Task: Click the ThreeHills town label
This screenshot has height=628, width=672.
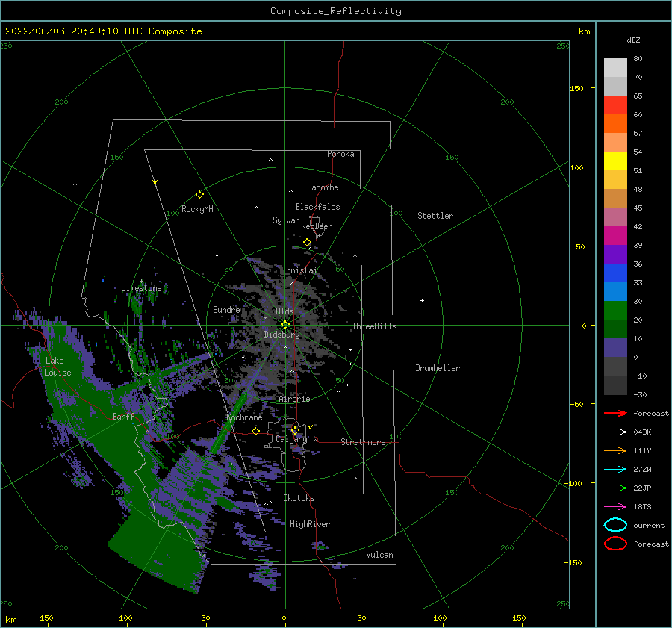Action: pyautogui.click(x=375, y=326)
